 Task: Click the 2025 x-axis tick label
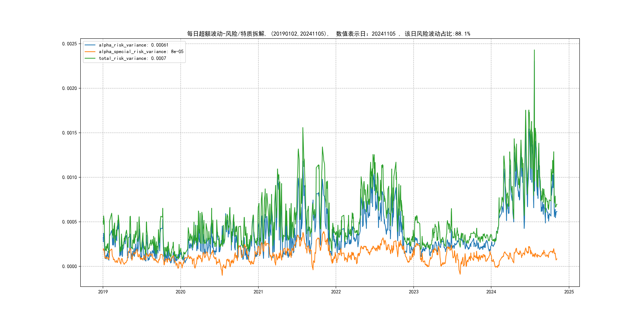tap(569, 292)
